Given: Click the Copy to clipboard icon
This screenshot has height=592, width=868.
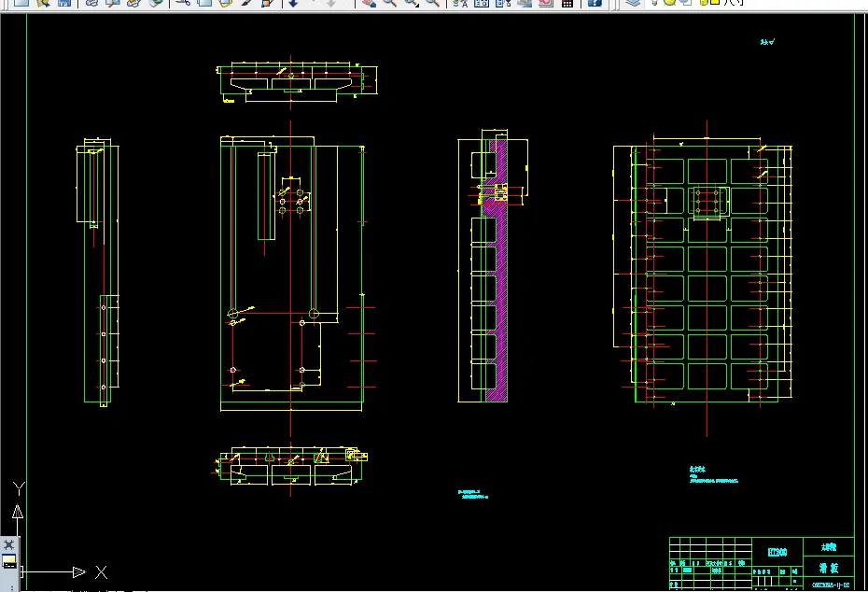Looking at the screenshot, I should pos(204,2).
